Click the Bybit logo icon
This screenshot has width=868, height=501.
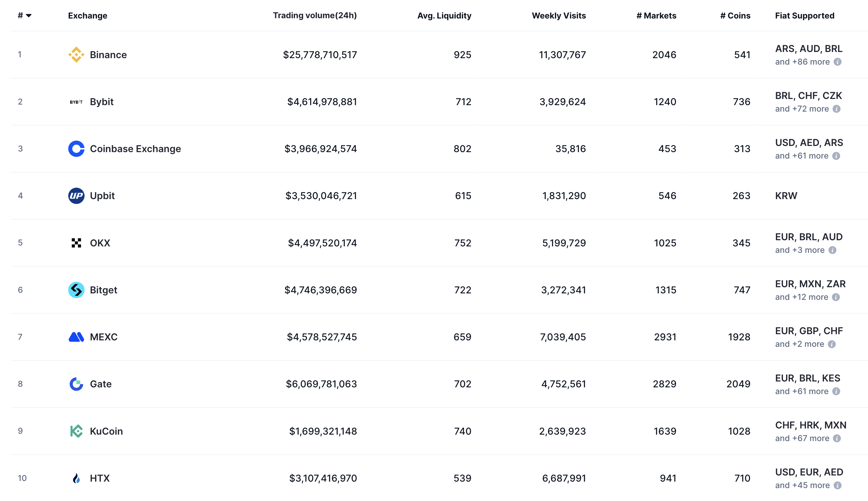[x=76, y=102]
